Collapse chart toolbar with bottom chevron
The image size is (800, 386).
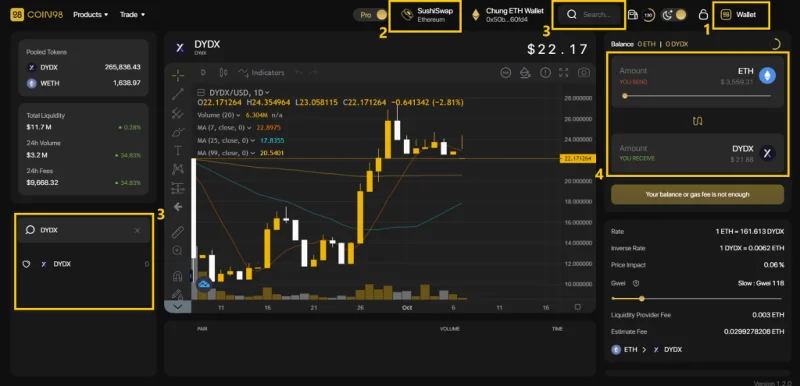(x=178, y=306)
